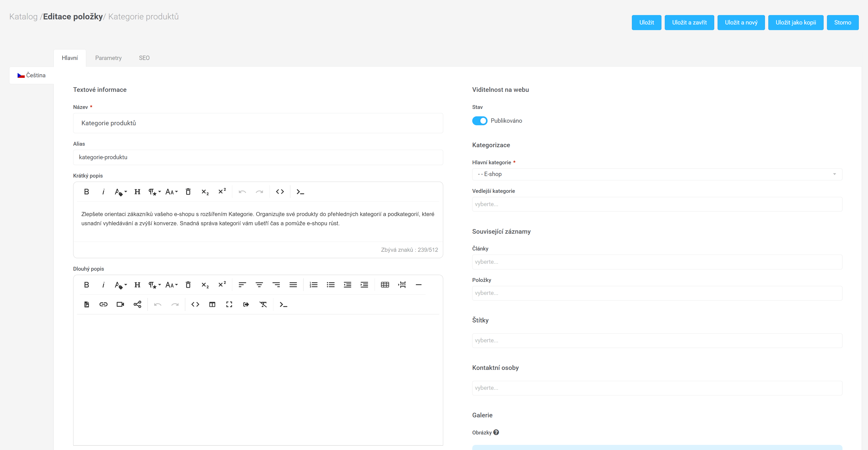Viewport: 868px width, 450px height.
Task: Open Hlavní kategorie dropdown
Action: click(657, 174)
